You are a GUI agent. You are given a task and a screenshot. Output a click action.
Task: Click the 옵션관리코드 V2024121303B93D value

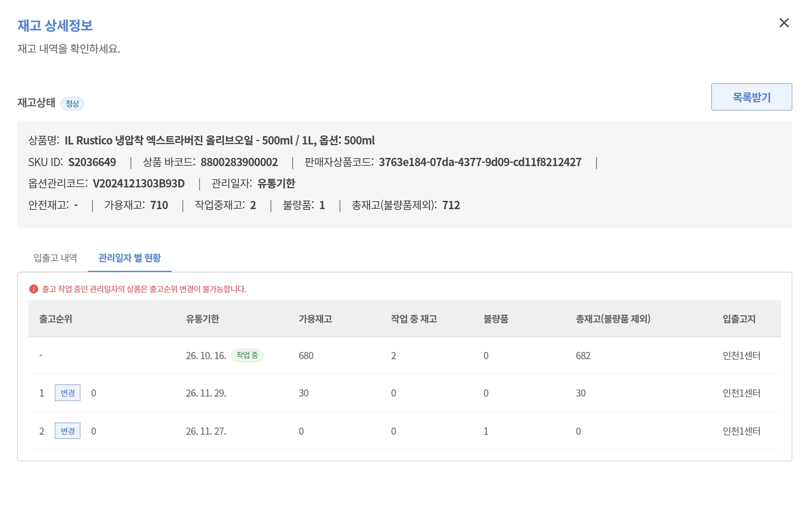(139, 184)
